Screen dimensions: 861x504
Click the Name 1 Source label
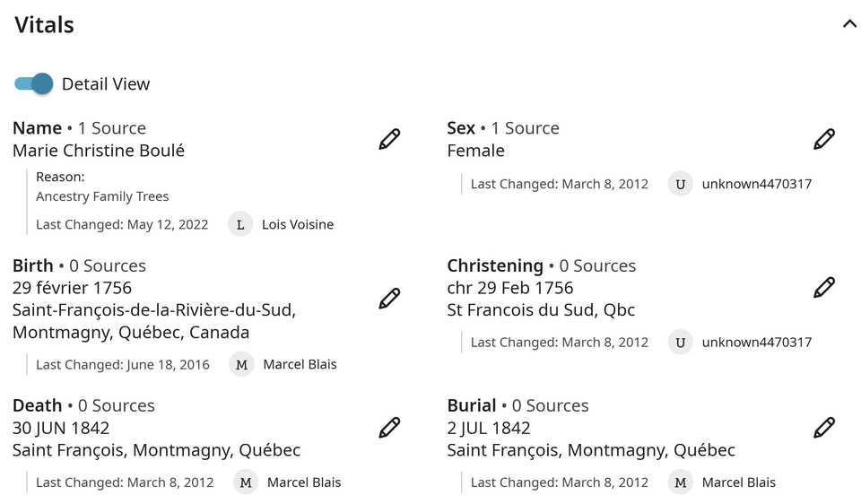80,128
